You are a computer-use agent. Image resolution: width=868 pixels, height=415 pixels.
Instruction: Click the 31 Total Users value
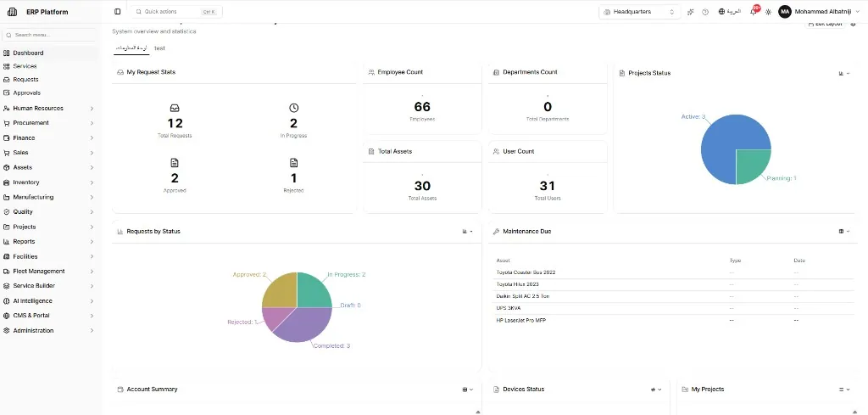click(x=548, y=186)
